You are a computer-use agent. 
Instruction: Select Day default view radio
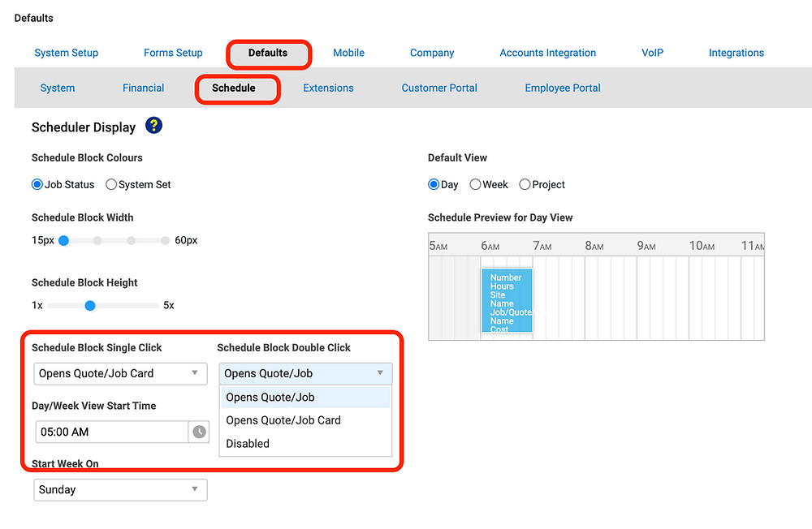coord(434,185)
